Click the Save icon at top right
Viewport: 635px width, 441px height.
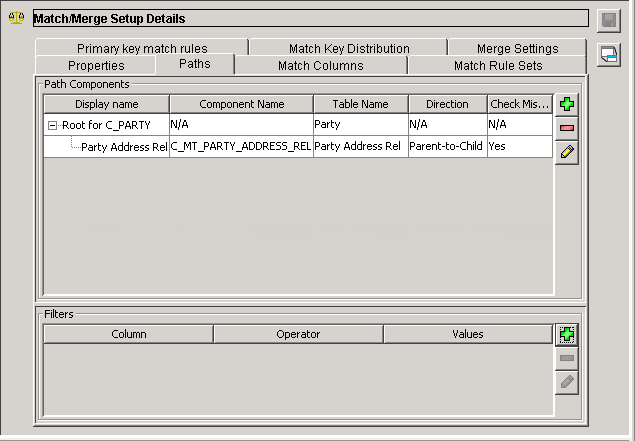pos(609,21)
